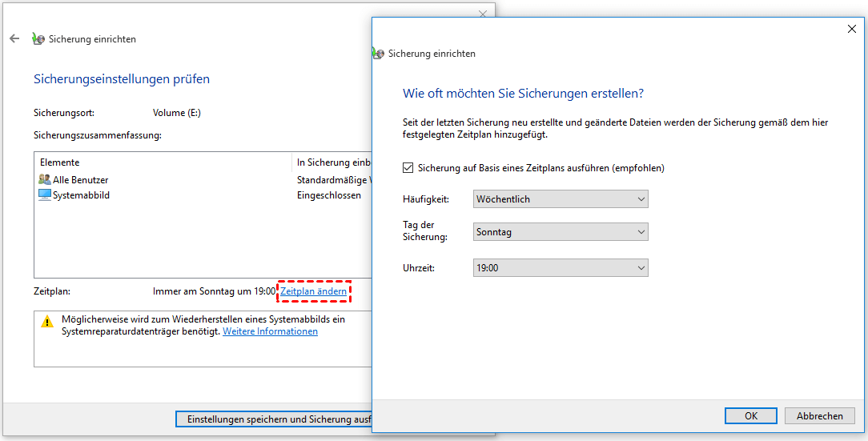Open the Häufigkeit dropdown showing Wöchentlich
This screenshot has height=441, width=868.
[561, 199]
